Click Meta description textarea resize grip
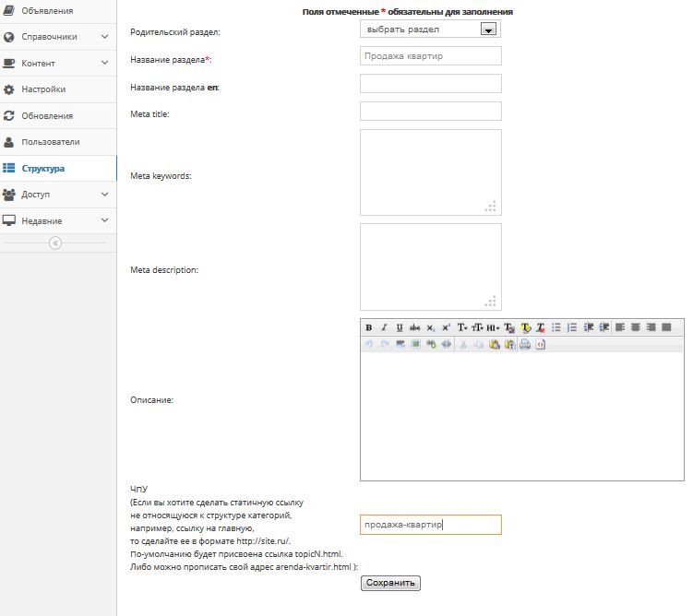Screen dimensions: 693x616 pos(490,301)
